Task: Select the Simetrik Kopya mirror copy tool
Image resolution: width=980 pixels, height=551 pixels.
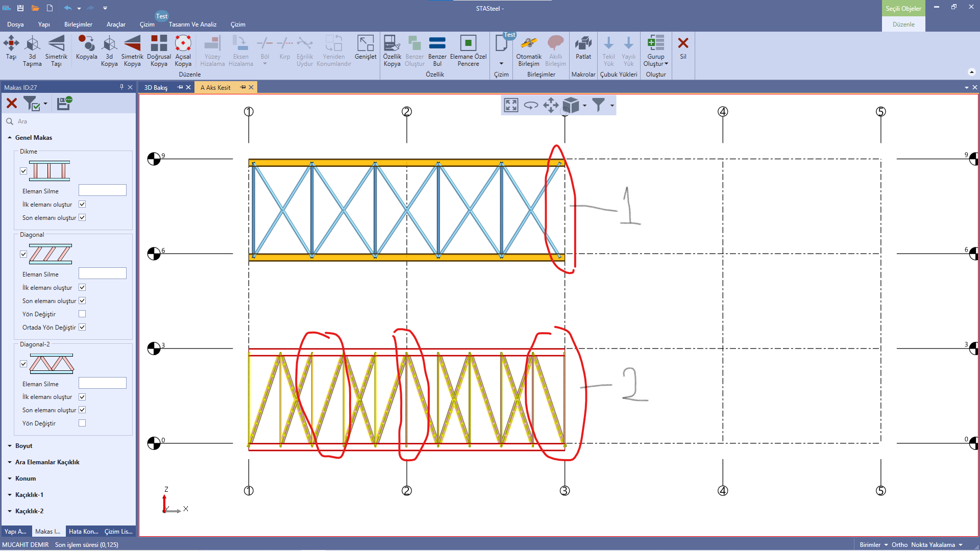Action: (x=132, y=44)
